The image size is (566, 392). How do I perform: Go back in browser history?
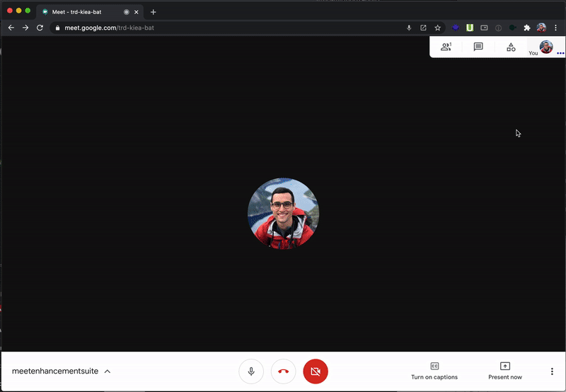pos(11,28)
